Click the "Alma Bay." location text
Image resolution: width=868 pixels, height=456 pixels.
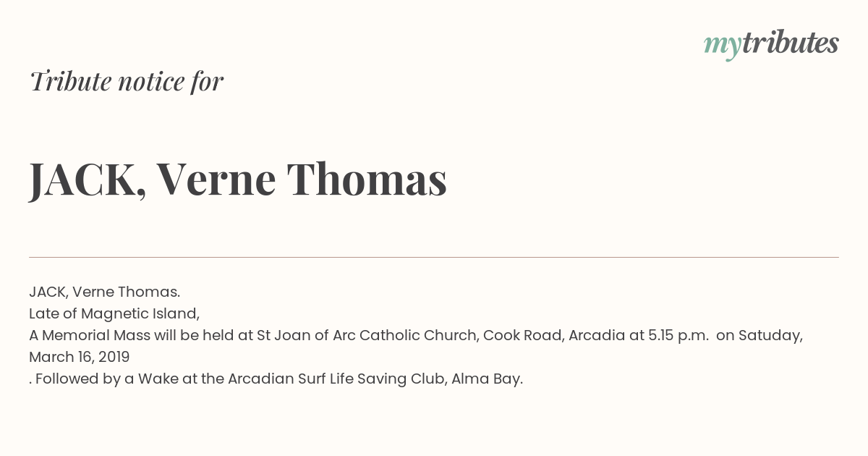tap(487, 379)
